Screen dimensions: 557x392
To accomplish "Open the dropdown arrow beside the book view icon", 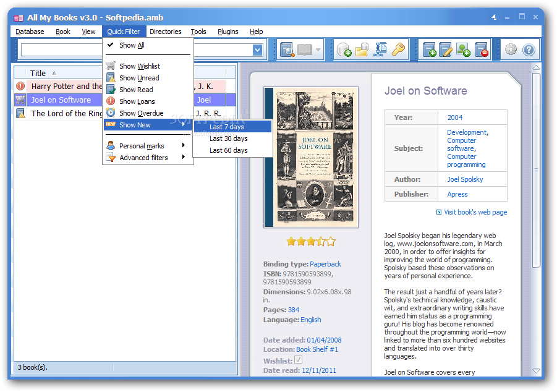I will 318,49.
